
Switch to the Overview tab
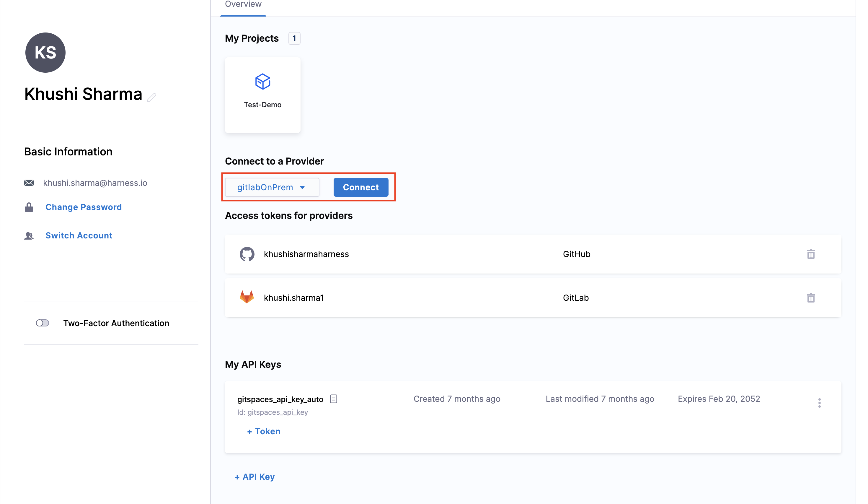(243, 5)
